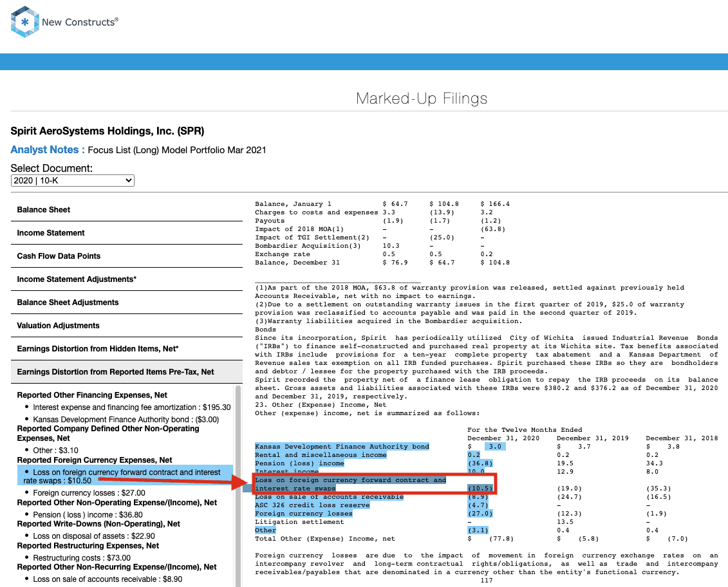Open the Income Statement section
Screen dimensions: 728x587
click(126, 233)
